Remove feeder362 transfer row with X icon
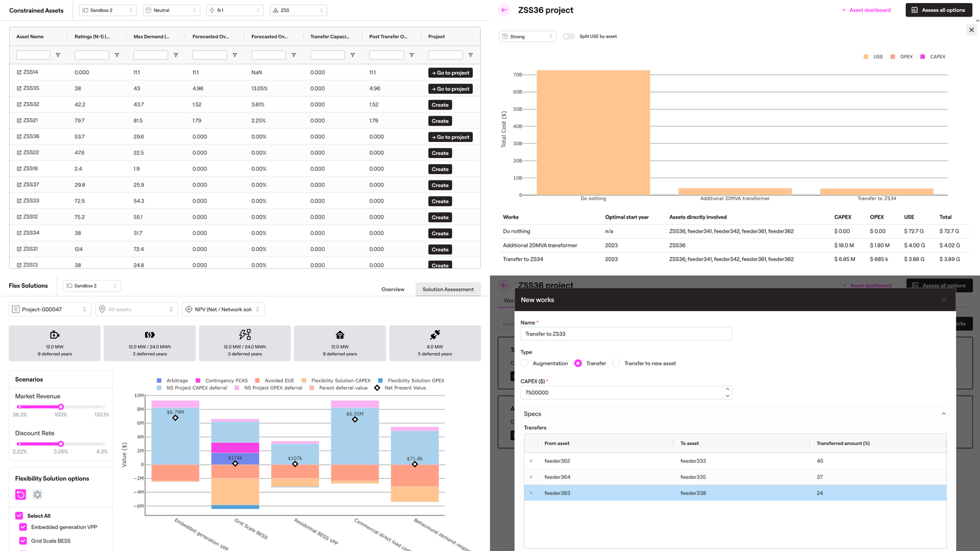Image resolution: width=980 pixels, height=551 pixels. [x=531, y=461]
